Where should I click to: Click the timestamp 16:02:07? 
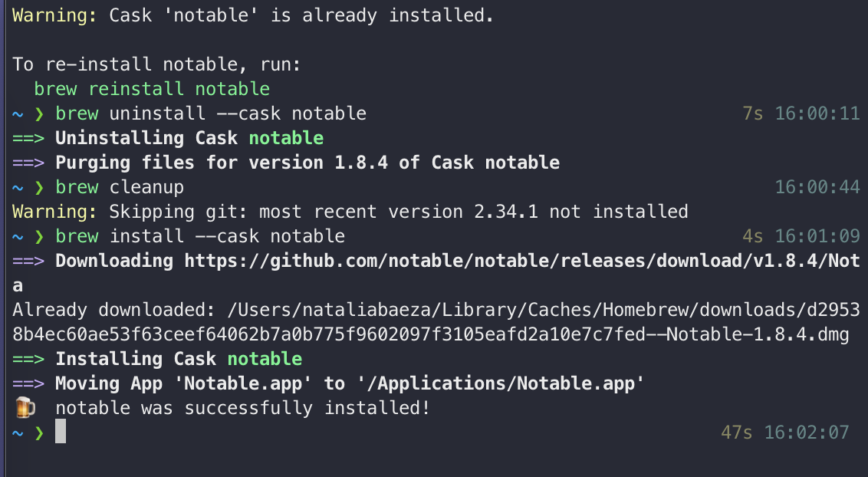pos(807,433)
